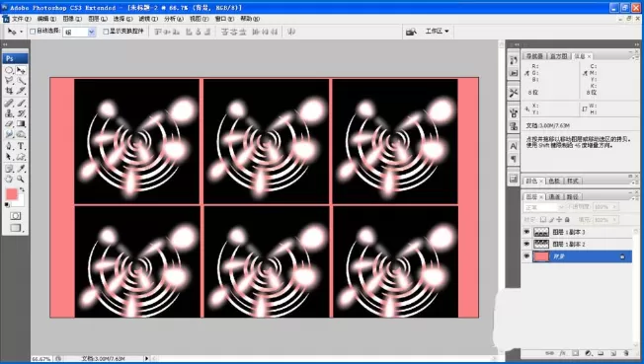This screenshot has width=644, height=364.
Task: Select the Brush tool
Action: click(21, 103)
